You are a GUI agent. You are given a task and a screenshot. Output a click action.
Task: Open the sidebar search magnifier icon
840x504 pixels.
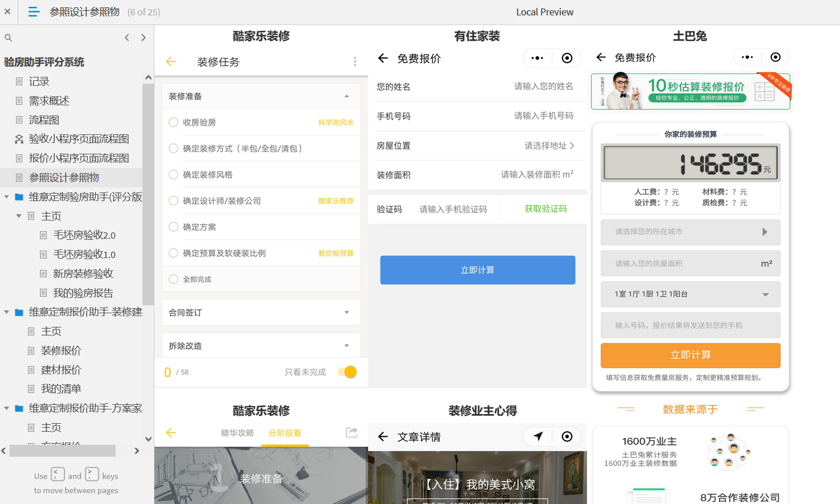click(9, 38)
